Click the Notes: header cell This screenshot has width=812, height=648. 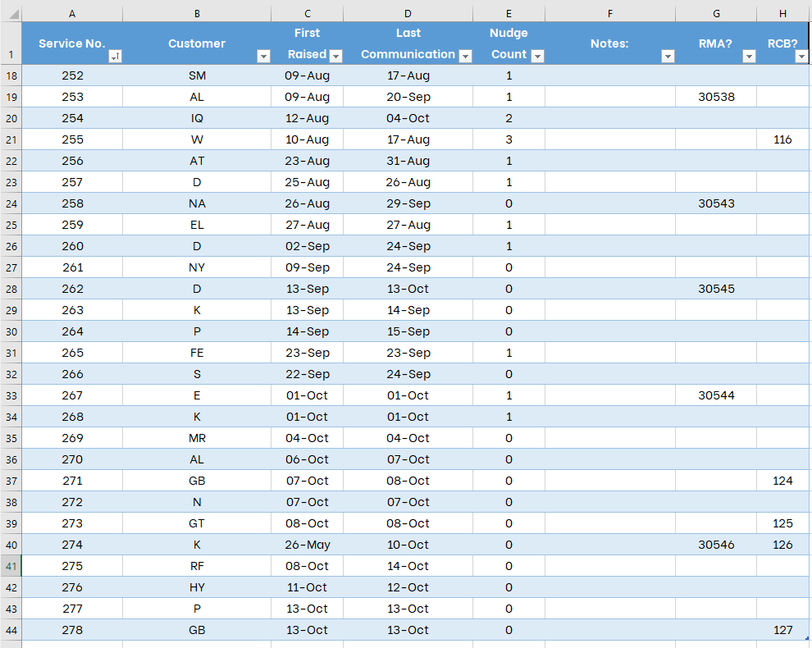pyautogui.click(x=610, y=43)
